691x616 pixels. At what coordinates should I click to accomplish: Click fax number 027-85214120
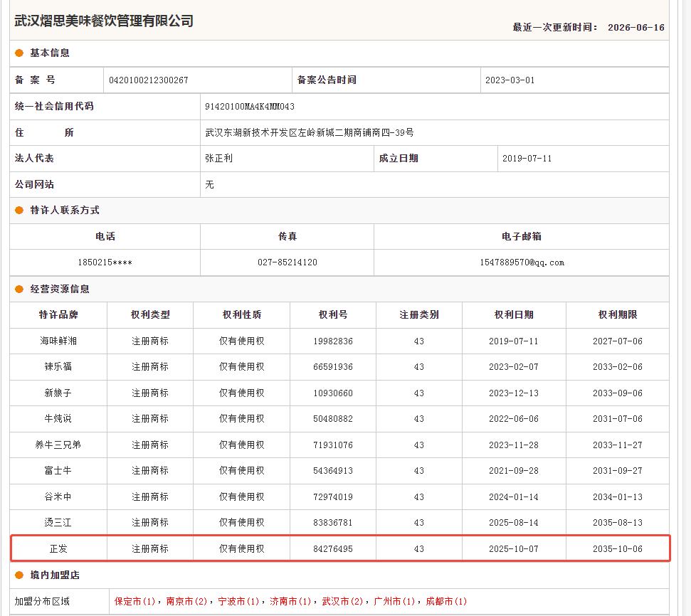(x=288, y=262)
